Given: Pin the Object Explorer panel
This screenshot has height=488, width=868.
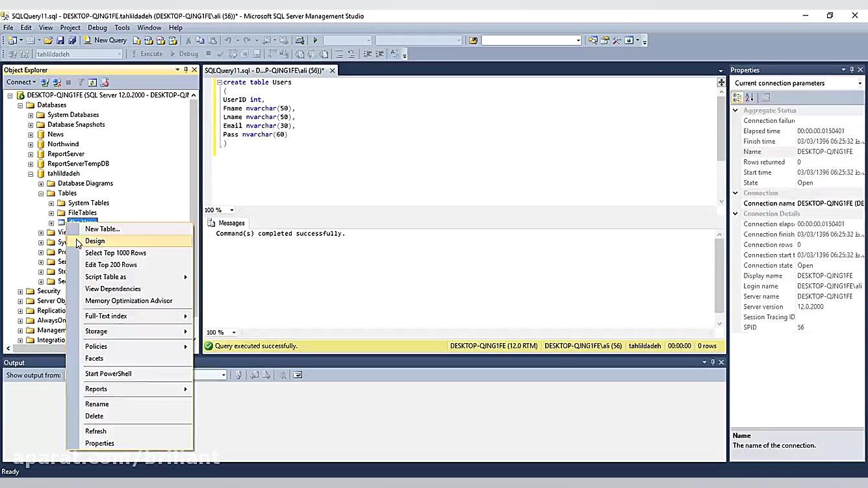Looking at the screenshot, I should [186, 70].
